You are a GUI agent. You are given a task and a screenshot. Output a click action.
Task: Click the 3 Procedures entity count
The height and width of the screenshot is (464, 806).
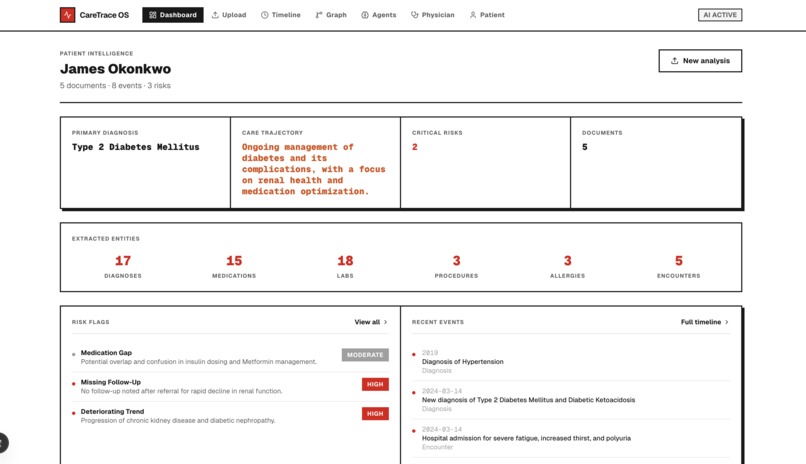[x=456, y=266]
